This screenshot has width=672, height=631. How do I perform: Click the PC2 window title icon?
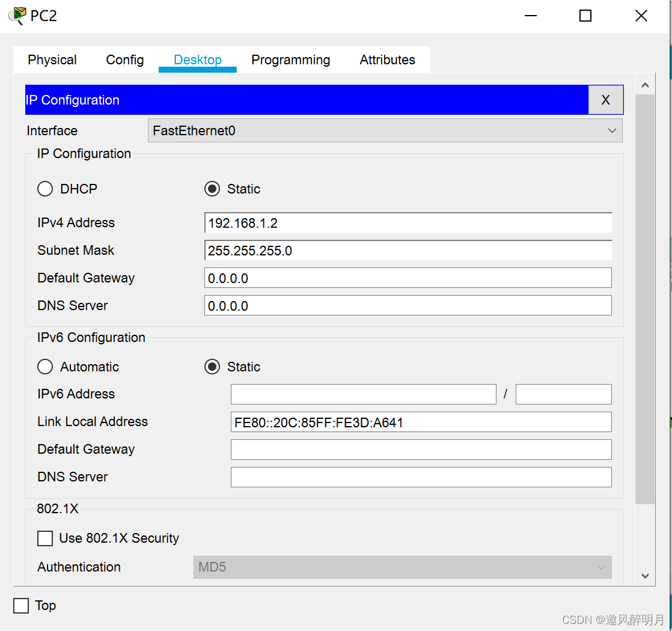point(17,16)
